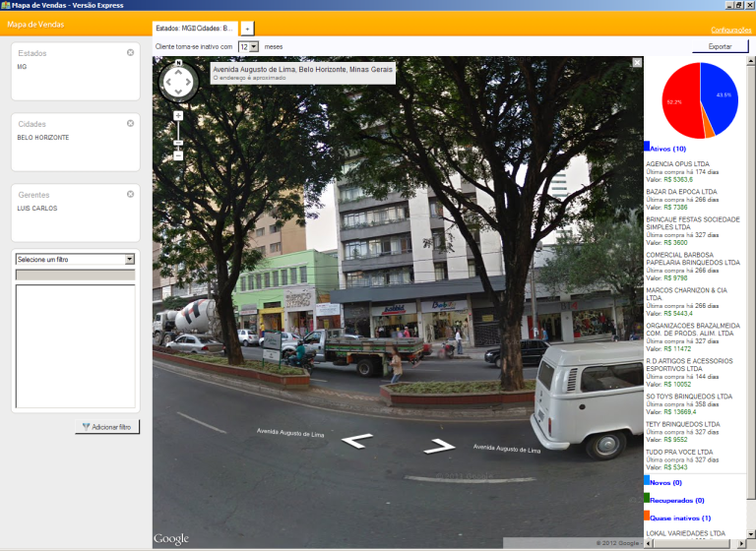Close the Street View panel
Image resolution: width=756 pixels, height=551 pixels.
637,63
